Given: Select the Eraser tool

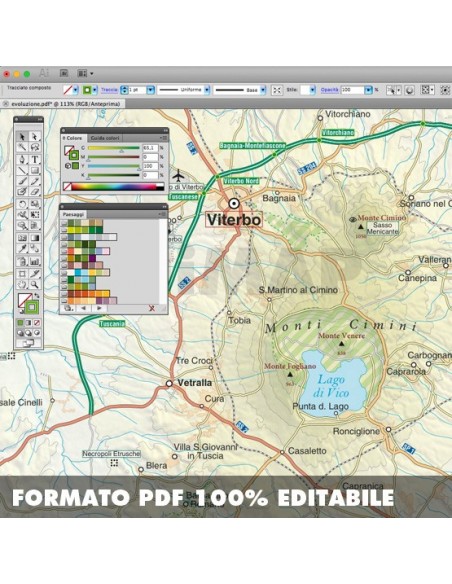Looking at the screenshot, I should 35,192.
